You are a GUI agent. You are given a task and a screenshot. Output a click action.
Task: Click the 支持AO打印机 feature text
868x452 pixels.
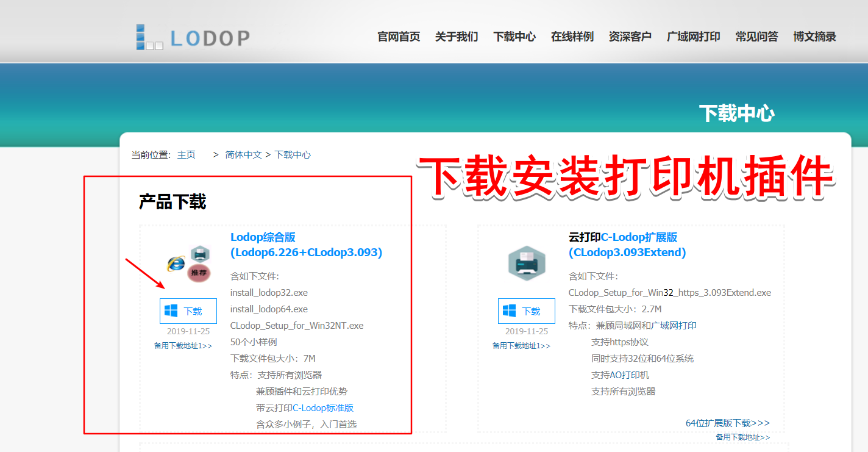[x=621, y=375]
